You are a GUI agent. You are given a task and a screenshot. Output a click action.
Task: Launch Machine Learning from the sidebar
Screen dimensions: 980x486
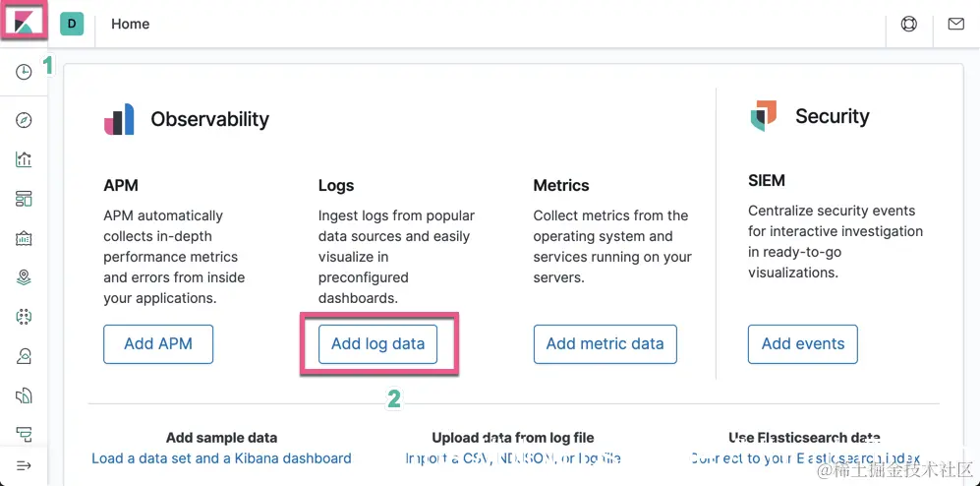pyautogui.click(x=24, y=317)
